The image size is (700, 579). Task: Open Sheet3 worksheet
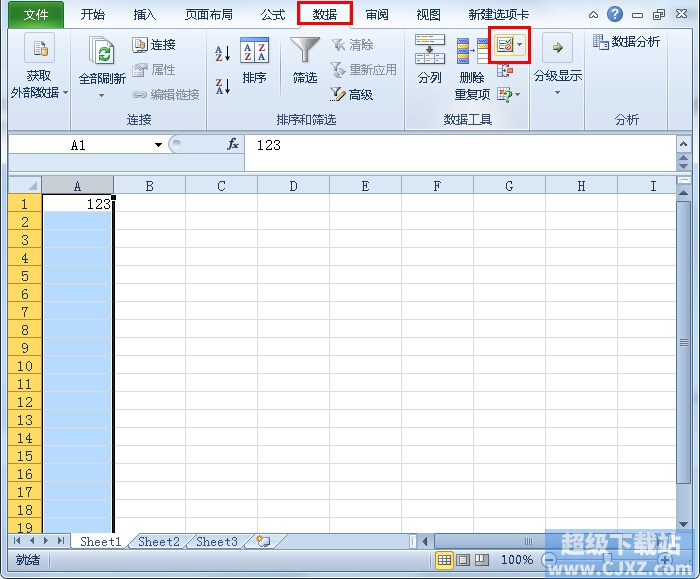(x=217, y=542)
